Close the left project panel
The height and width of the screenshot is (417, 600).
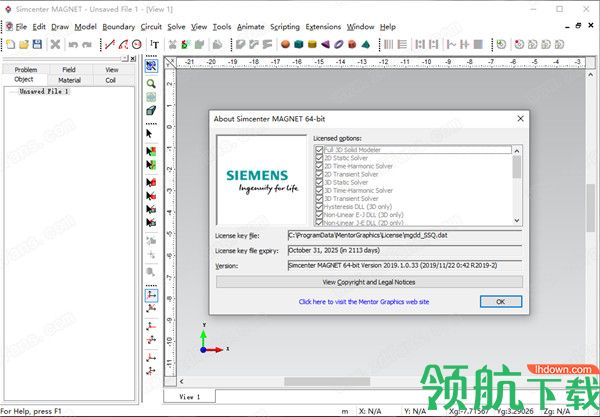(x=133, y=59)
